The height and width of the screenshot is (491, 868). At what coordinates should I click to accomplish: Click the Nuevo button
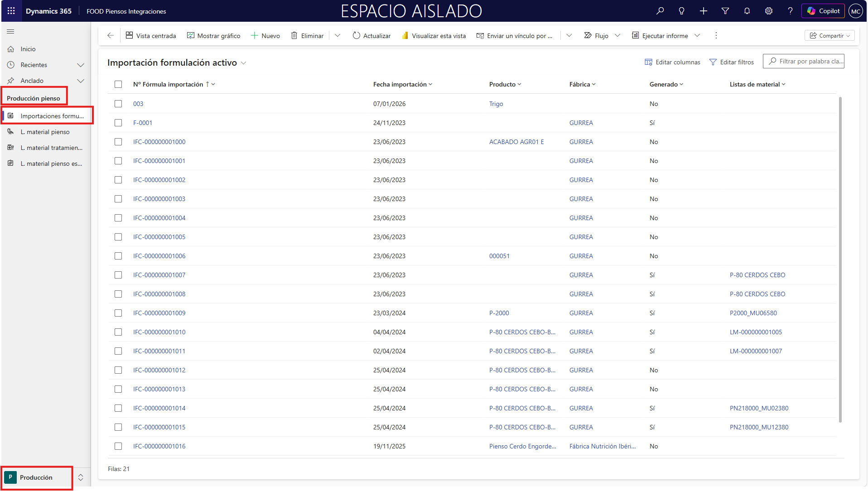(x=265, y=35)
